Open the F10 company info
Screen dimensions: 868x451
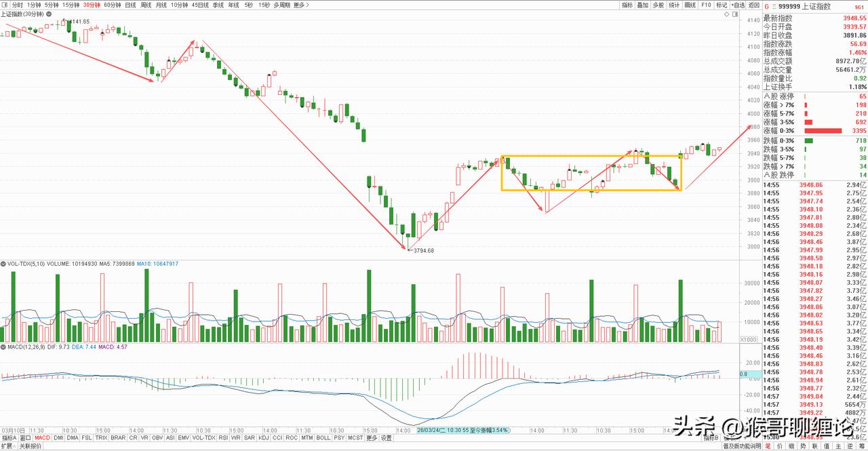point(706,5)
